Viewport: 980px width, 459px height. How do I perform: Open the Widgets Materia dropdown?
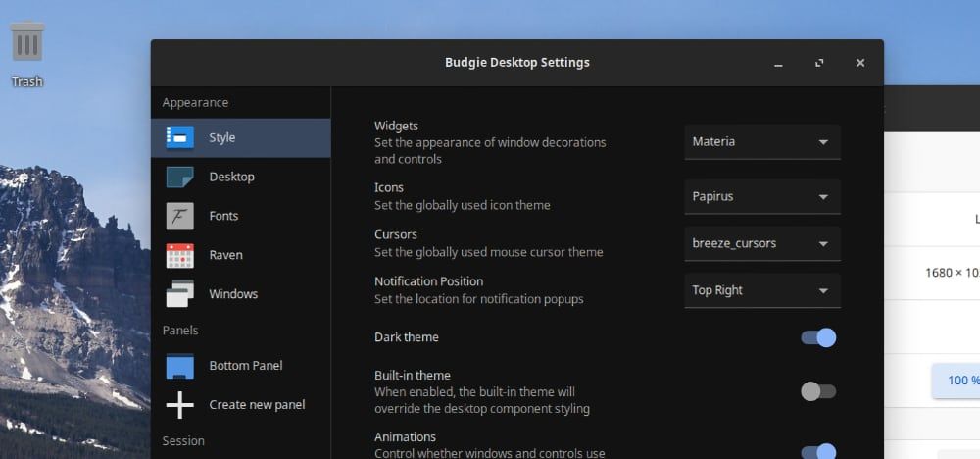[x=762, y=141]
